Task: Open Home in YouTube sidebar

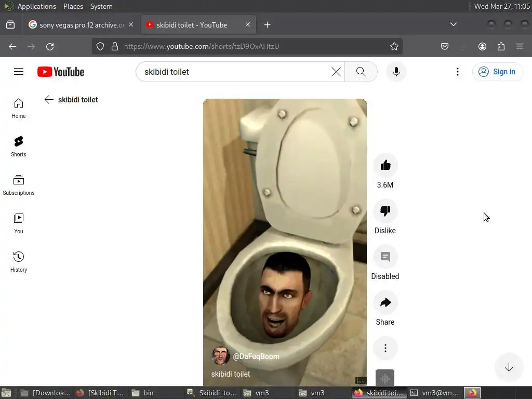Action: (x=19, y=109)
